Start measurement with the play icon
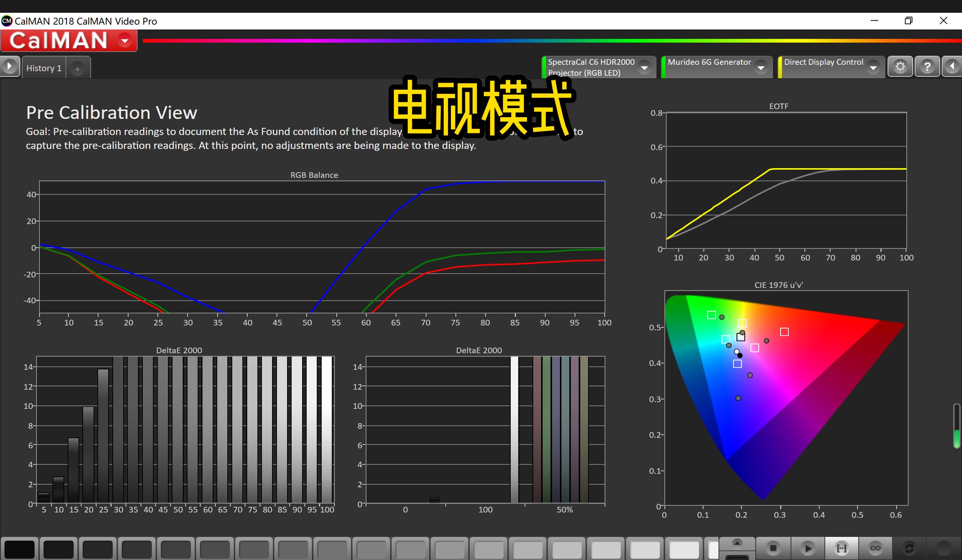The image size is (962, 560). pos(809,549)
